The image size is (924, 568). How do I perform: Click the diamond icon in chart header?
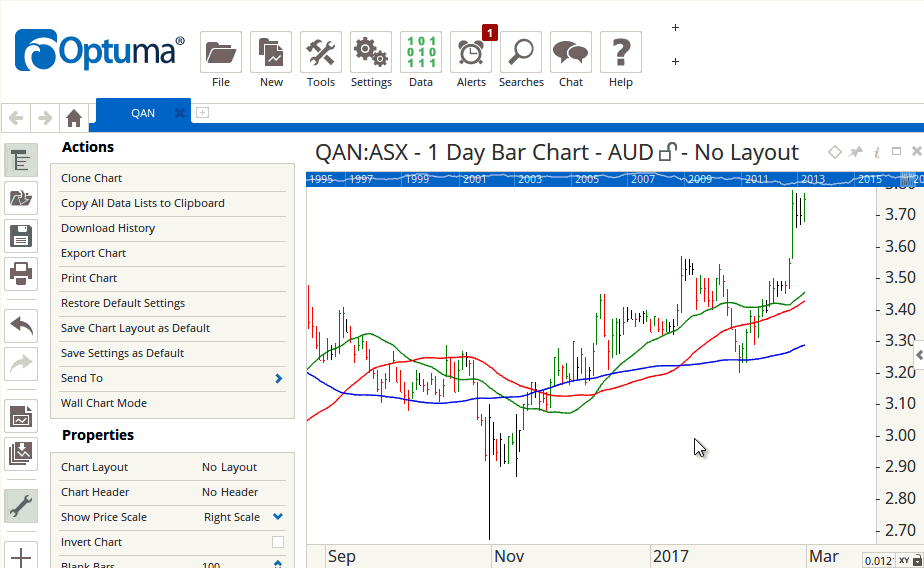tap(834, 152)
